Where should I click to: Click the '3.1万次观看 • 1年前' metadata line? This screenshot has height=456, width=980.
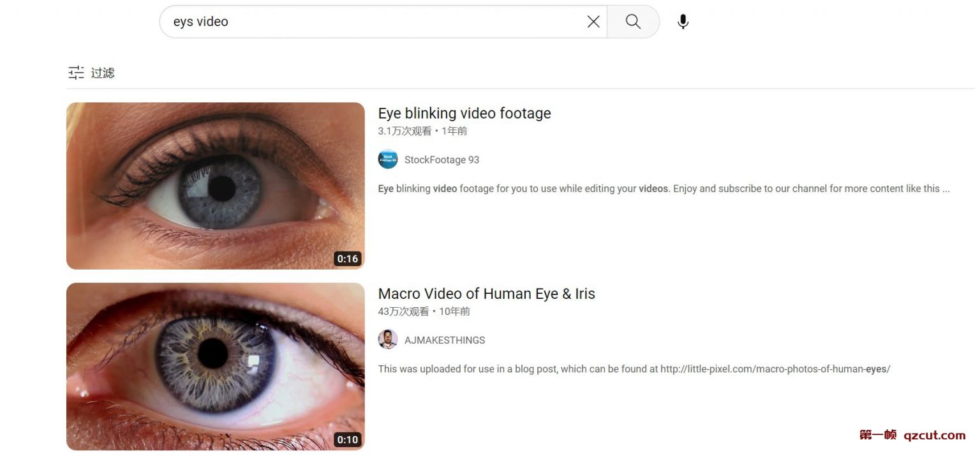coord(422,131)
